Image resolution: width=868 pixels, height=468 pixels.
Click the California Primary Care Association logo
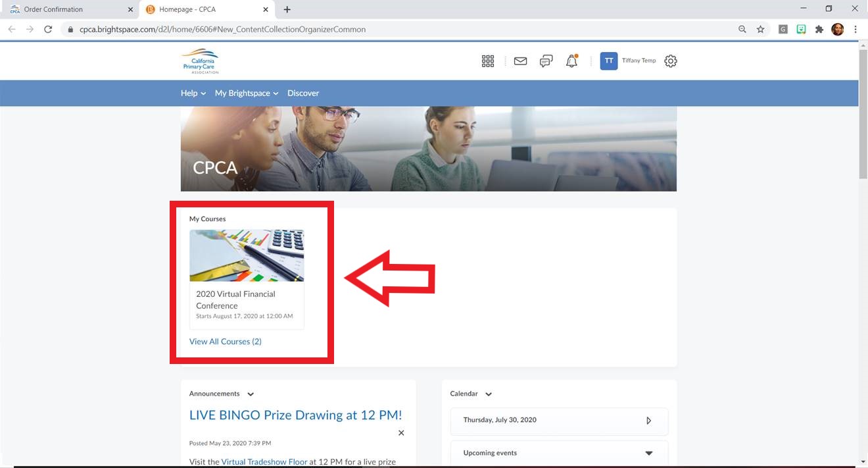pos(201,61)
